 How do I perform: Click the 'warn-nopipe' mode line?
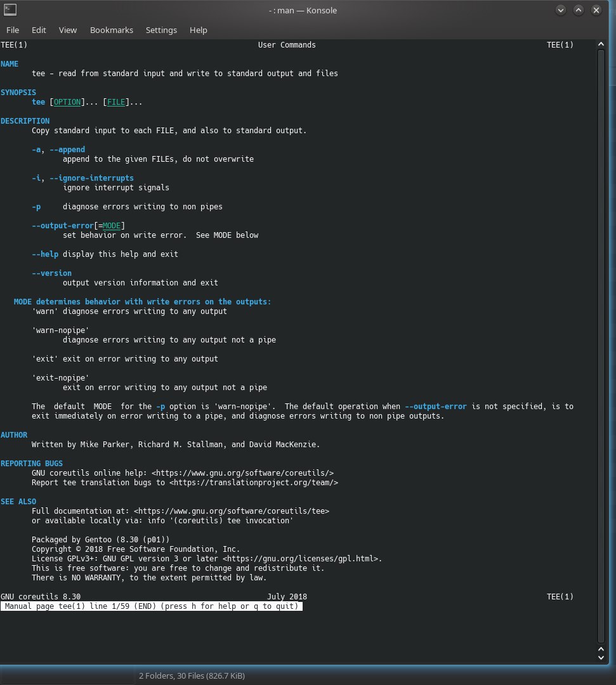pyautogui.click(x=61, y=330)
